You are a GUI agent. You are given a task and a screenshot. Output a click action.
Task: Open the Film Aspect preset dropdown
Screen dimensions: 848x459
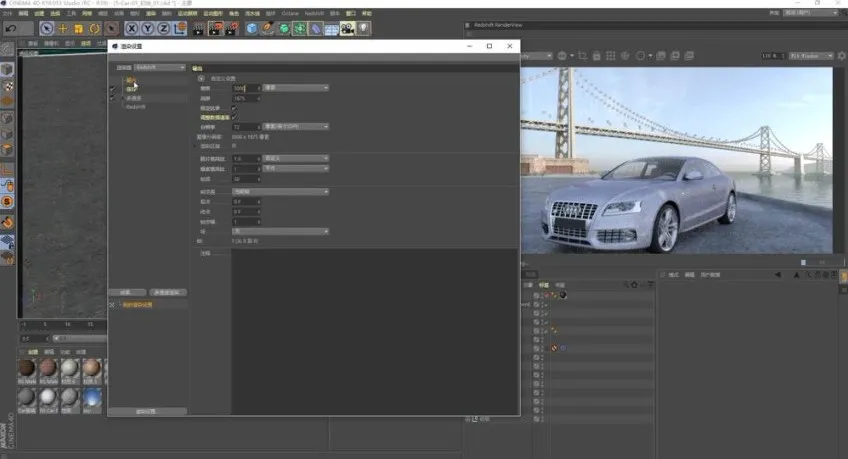295,158
